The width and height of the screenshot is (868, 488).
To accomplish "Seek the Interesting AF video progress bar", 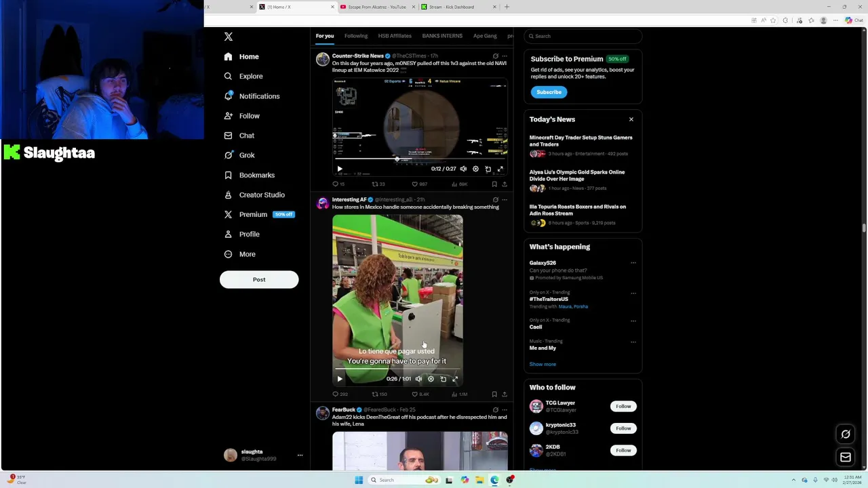I will click(x=397, y=369).
